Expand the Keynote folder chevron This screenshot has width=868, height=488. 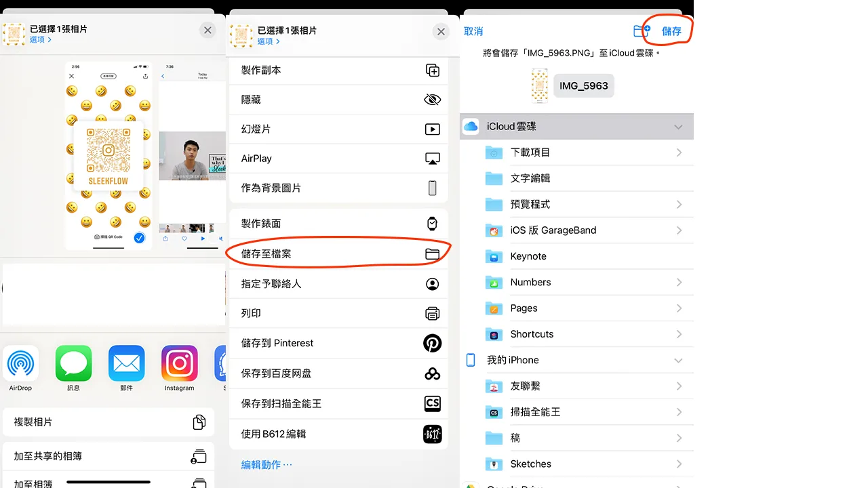(x=679, y=256)
